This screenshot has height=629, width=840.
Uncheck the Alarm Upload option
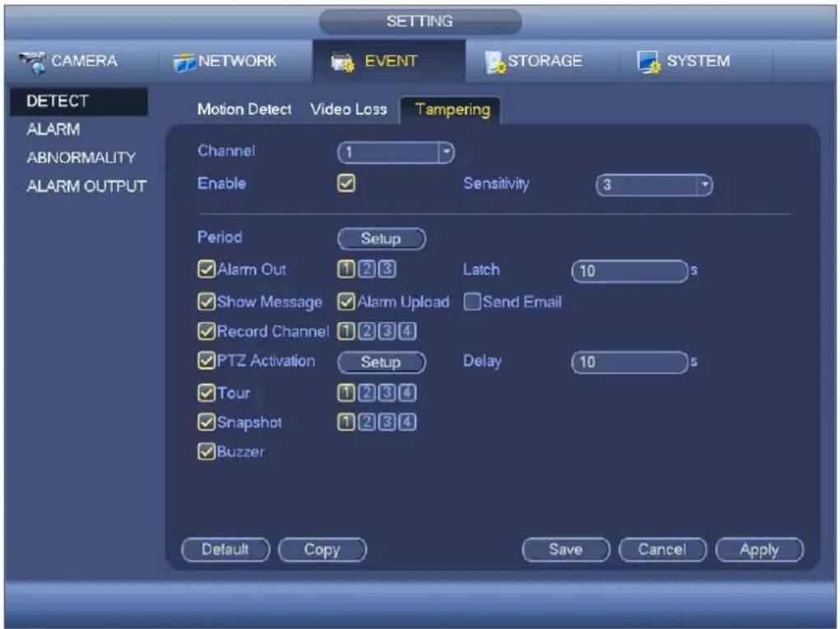(x=346, y=302)
